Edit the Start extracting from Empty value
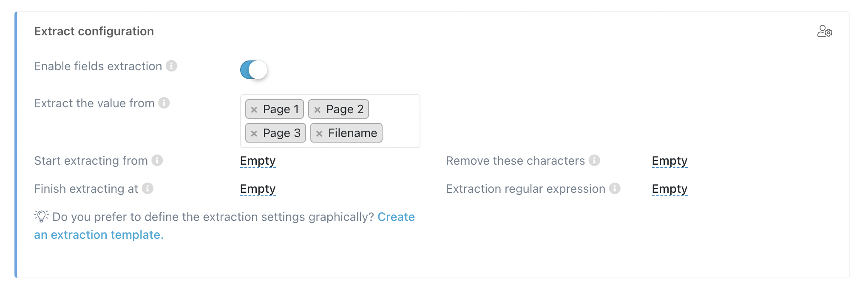The height and width of the screenshot is (292, 868). point(258,161)
